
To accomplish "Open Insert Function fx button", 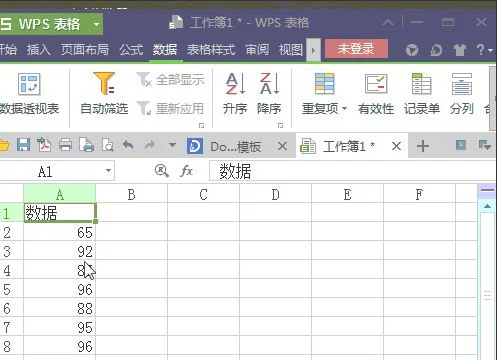I will pyautogui.click(x=187, y=171).
